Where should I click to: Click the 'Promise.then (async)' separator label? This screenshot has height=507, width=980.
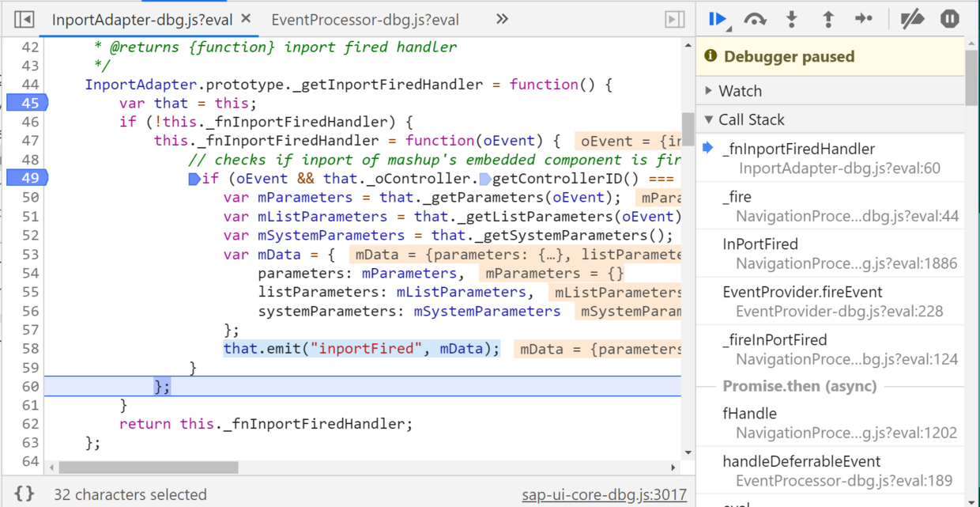800,386
